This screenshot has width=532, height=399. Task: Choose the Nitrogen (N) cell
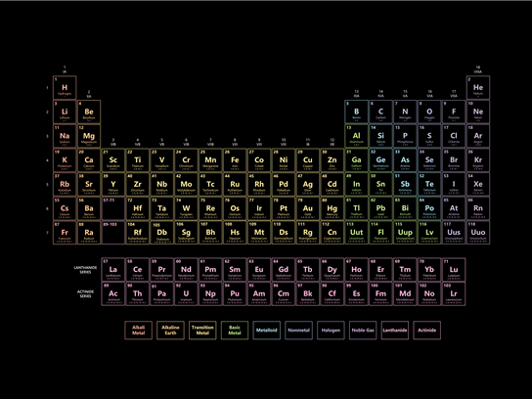pos(405,111)
